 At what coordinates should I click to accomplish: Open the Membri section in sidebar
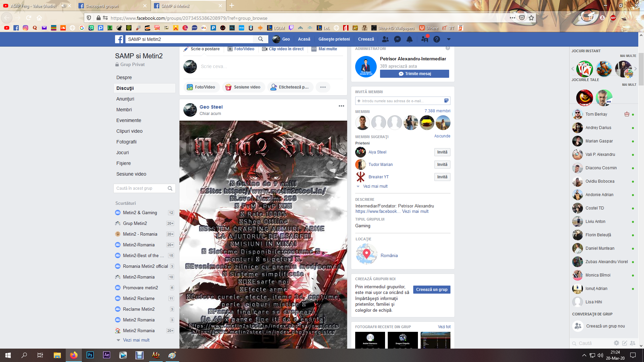124,110
